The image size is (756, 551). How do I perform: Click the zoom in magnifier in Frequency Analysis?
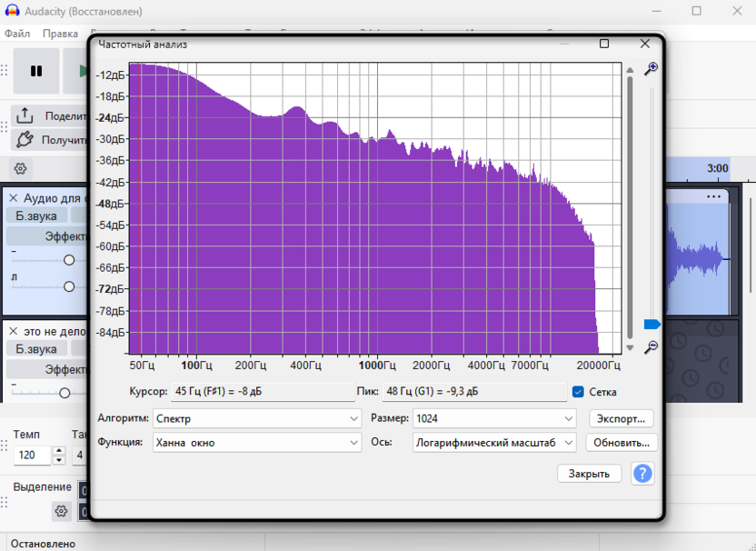pyautogui.click(x=651, y=68)
